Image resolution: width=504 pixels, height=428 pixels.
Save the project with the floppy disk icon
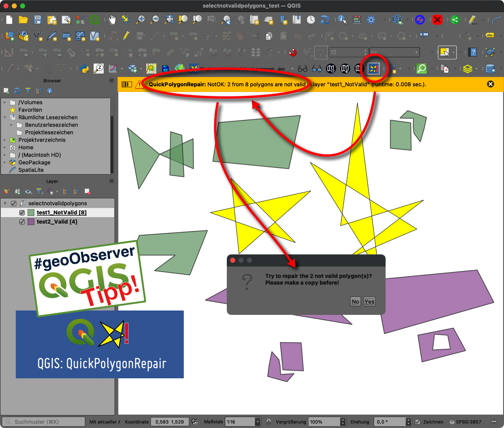(x=38, y=20)
